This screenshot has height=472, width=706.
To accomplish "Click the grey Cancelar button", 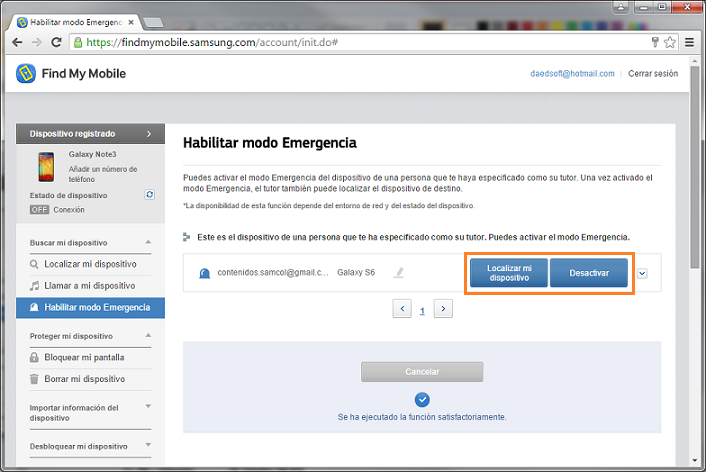I will click(422, 372).
